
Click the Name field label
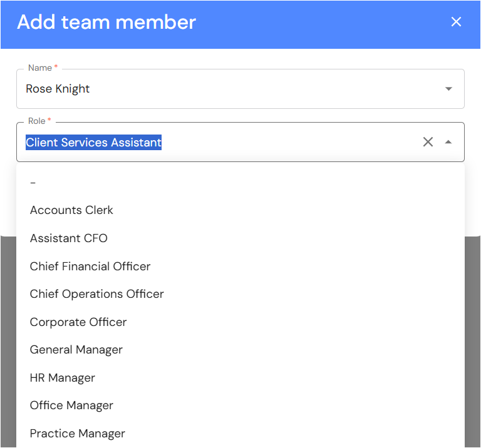40,68
